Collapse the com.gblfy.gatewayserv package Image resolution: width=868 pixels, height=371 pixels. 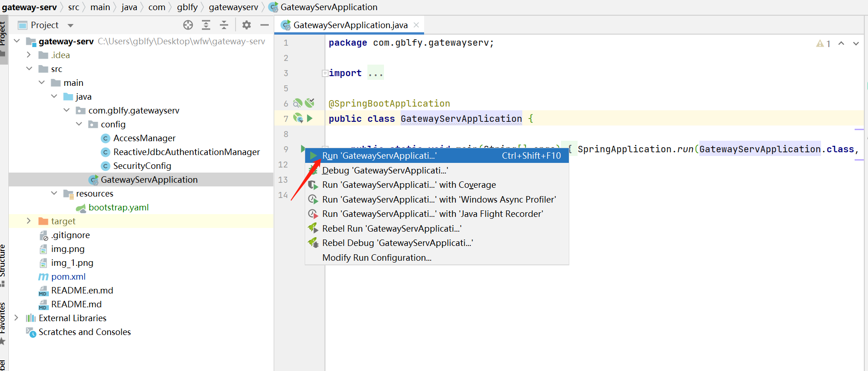66,110
